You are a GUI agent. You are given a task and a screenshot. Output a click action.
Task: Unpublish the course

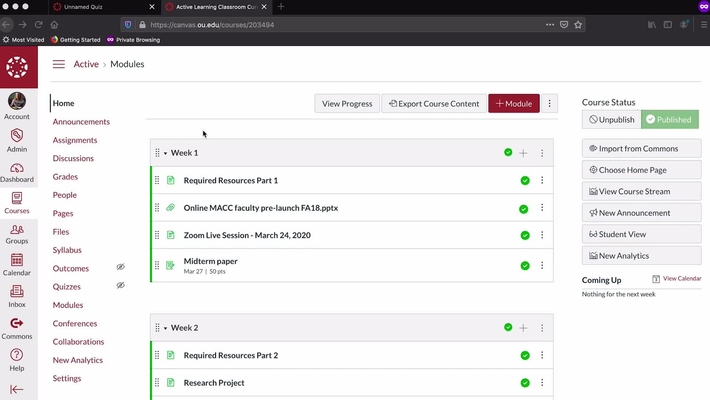pyautogui.click(x=612, y=120)
